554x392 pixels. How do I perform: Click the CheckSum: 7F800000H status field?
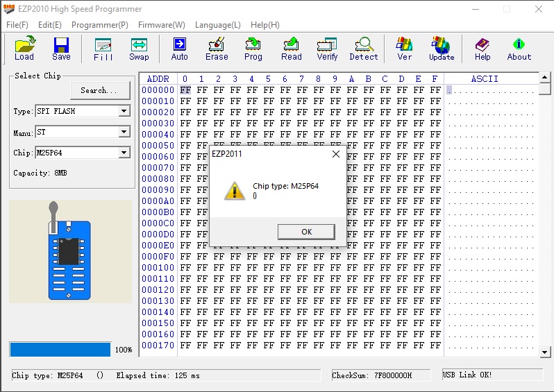coord(381,375)
